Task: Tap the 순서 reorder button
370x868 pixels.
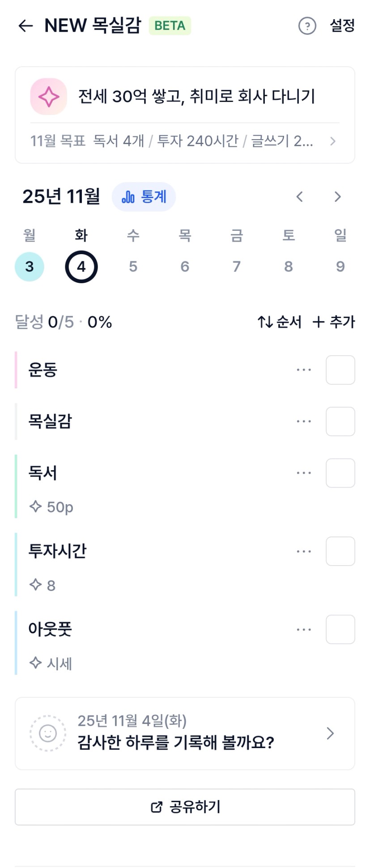Action: 280,322
